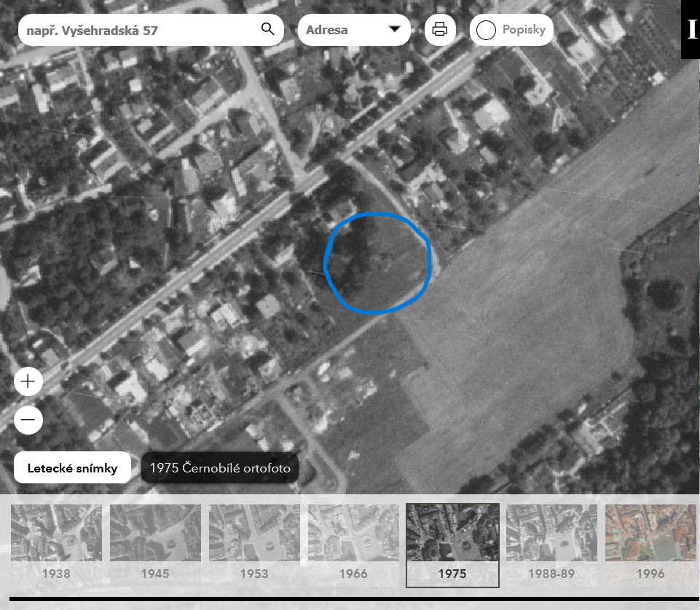Click inside the blue circled map area

click(x=378, y=264)
